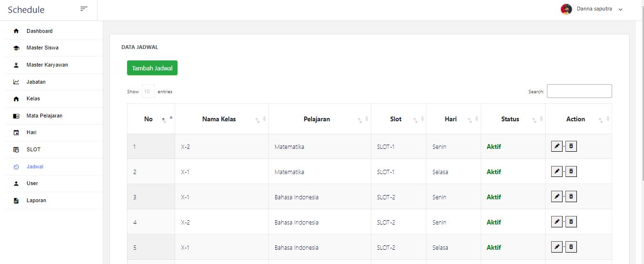The height and width of the screenshot is (264, 644).
Task: Click the Dashboard home icon in sidebar
Action: pyautogui.click(x=16, y=31)
